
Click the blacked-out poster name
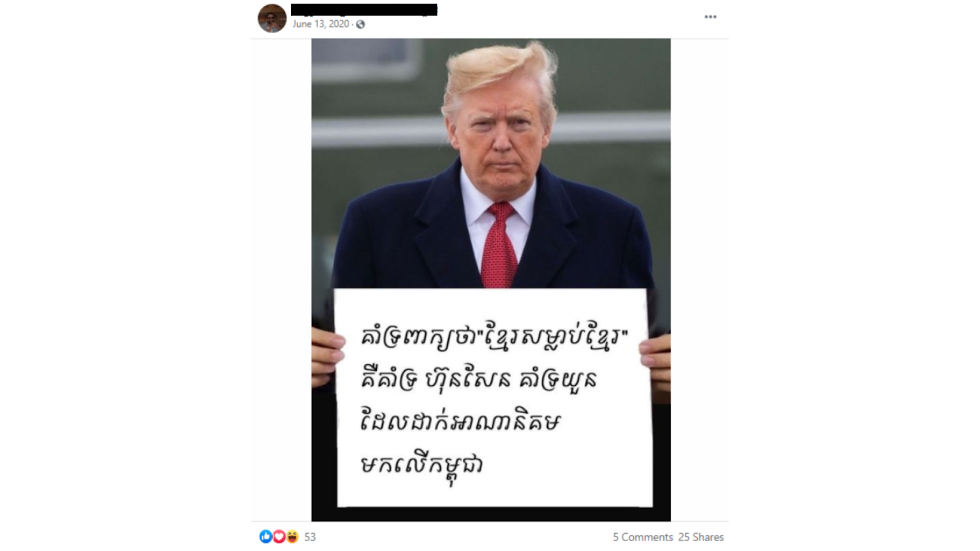tap(364, 9)
